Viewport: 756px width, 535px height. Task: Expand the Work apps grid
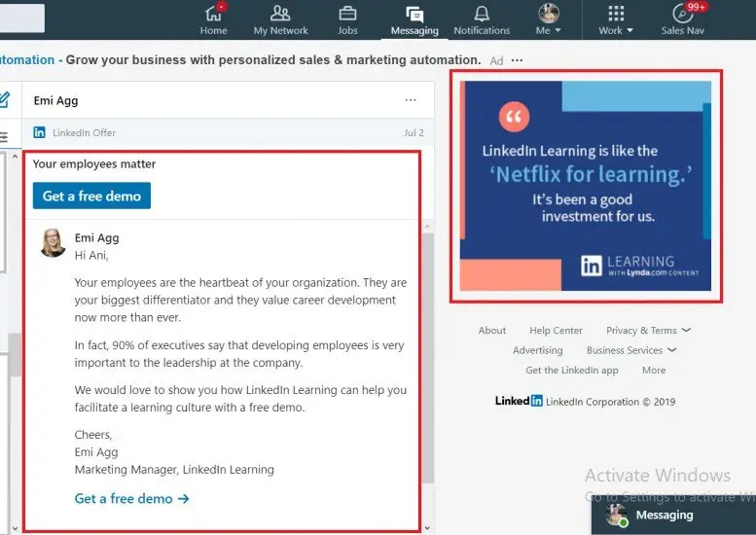click(616, 14)
